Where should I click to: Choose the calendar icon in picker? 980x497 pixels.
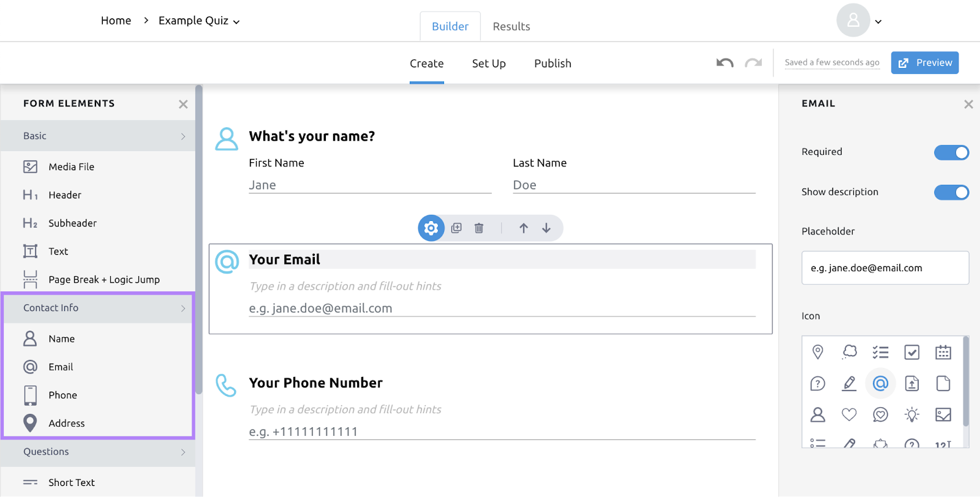tap(943, 352)
